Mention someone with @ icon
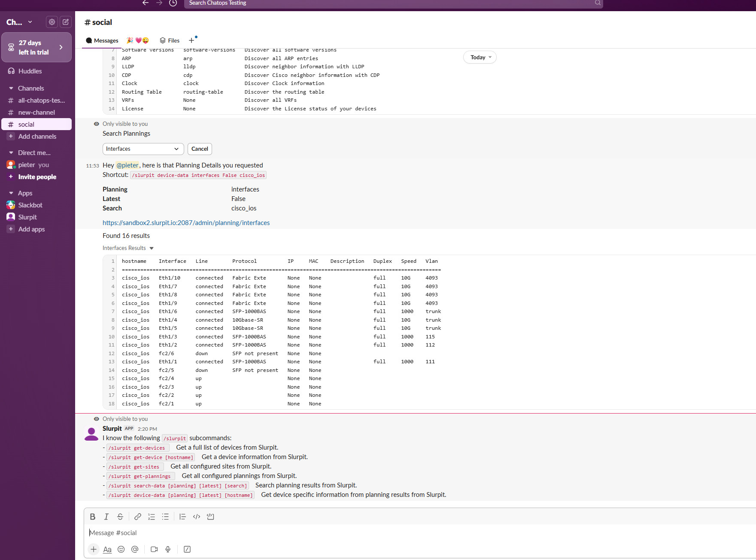 click(135, 549)
